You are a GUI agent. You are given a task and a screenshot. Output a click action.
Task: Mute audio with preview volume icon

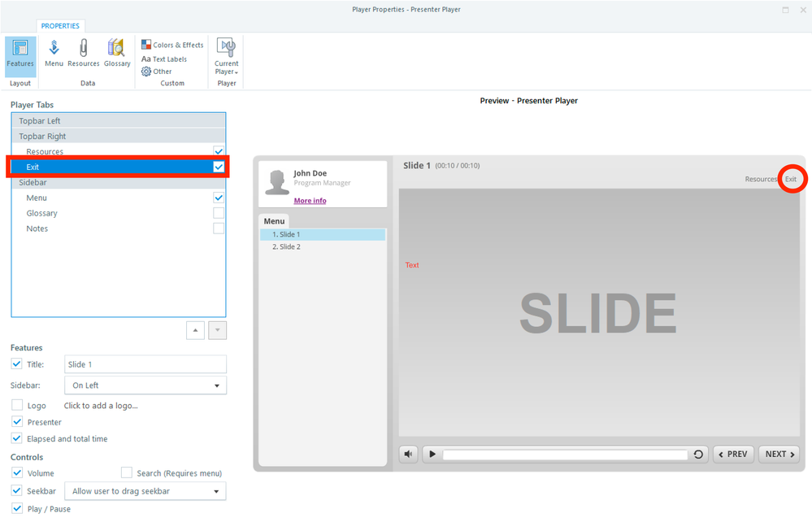coord(409,455)
